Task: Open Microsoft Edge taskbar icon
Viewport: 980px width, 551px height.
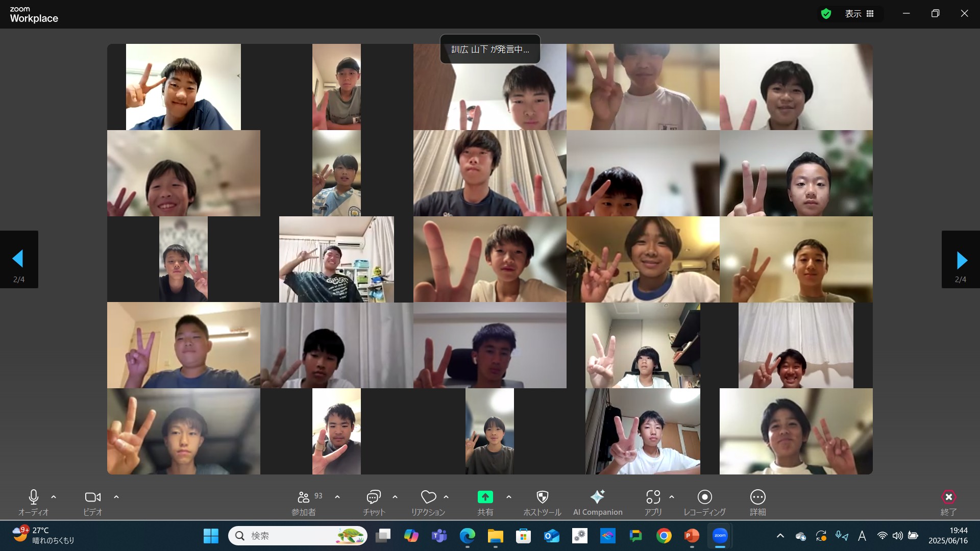Action: [467, 536]
